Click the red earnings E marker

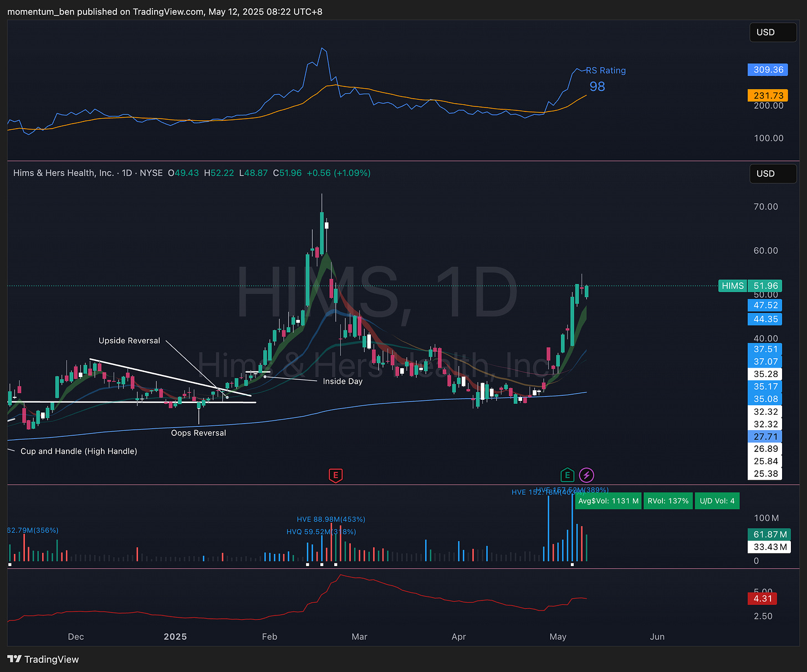point(335,475)
